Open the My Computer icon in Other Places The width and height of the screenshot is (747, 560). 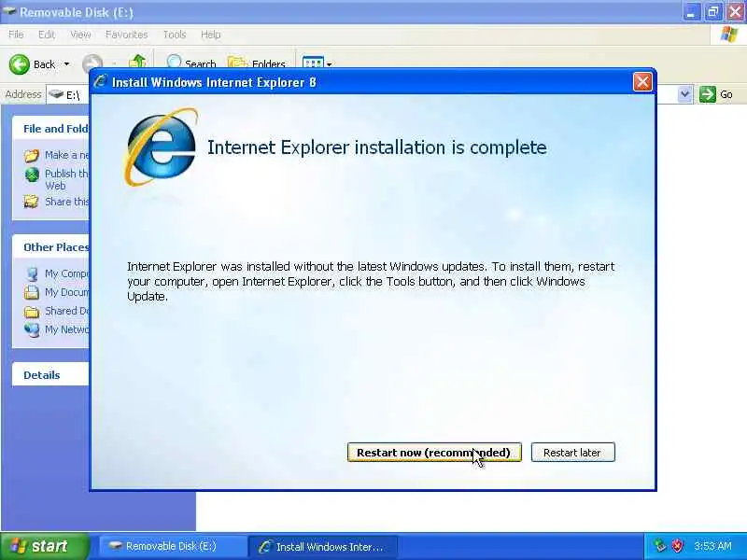[x=32, y=273]
